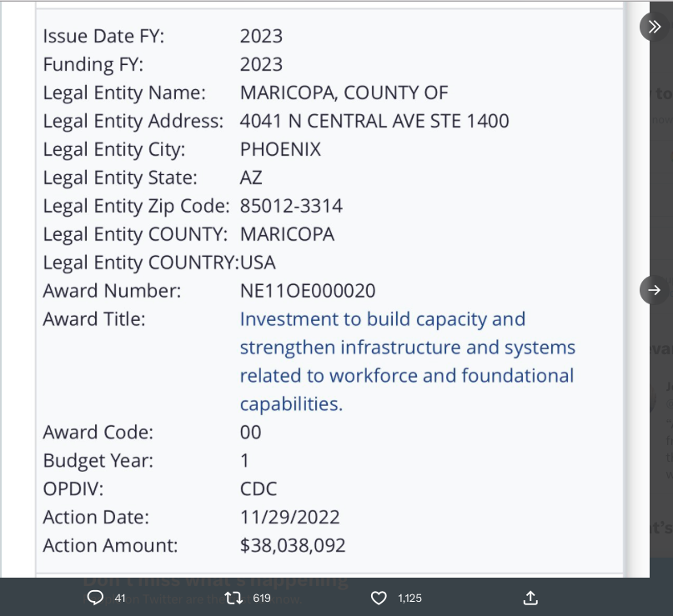Image resolution: width=673 pixels, height=616 pixels.
Task: Click the Funding FY value 2023
Action: (x=261, y=65)
